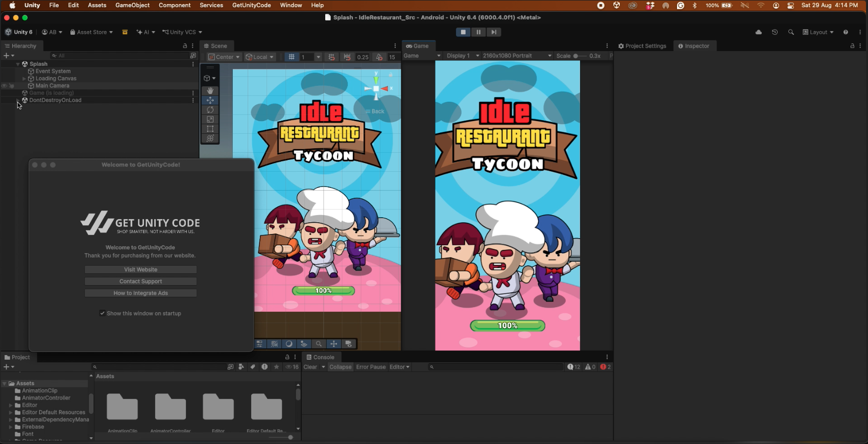Click the Clear button in Console

click(310, 367)
